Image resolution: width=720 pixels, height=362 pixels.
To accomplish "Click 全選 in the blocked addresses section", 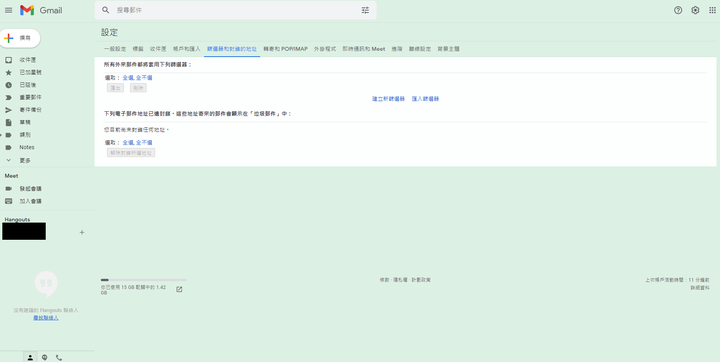I will coord(128,142).
